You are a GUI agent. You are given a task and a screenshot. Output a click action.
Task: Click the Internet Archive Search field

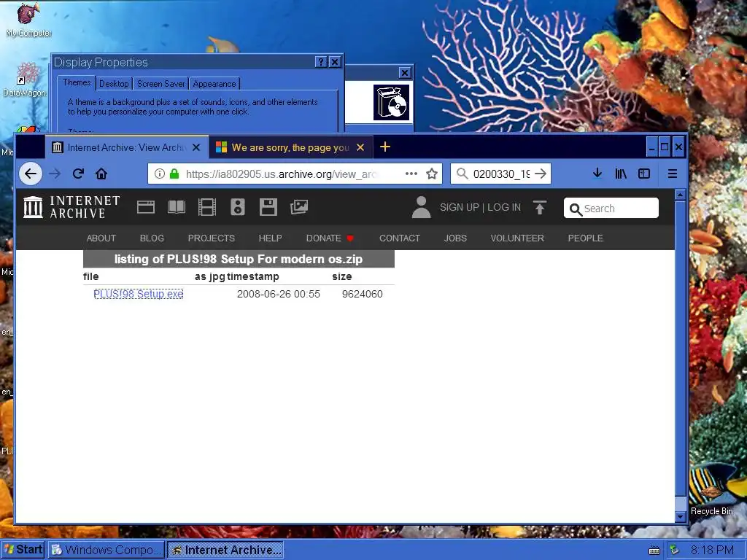(x=611, y=208)
